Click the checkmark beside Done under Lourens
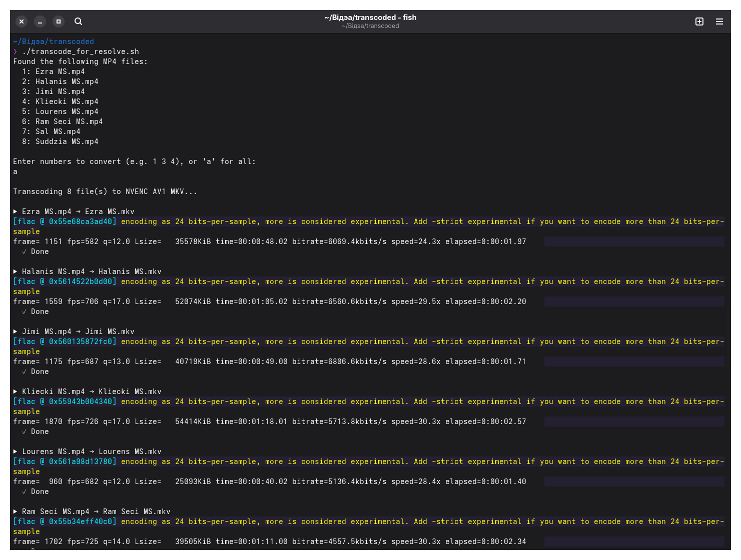This screenshot has height=560, width=741. (x=25, y=491)
